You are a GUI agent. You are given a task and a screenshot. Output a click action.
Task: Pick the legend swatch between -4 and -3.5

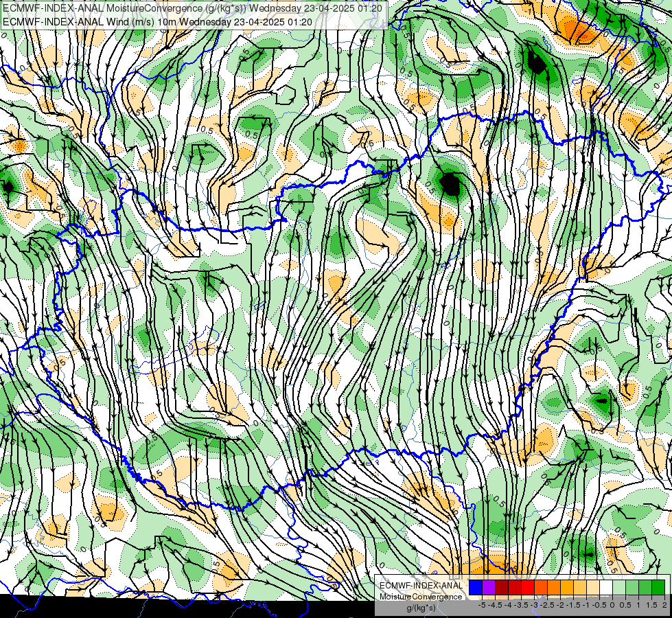pyautogui.click(x=515, y=587)
